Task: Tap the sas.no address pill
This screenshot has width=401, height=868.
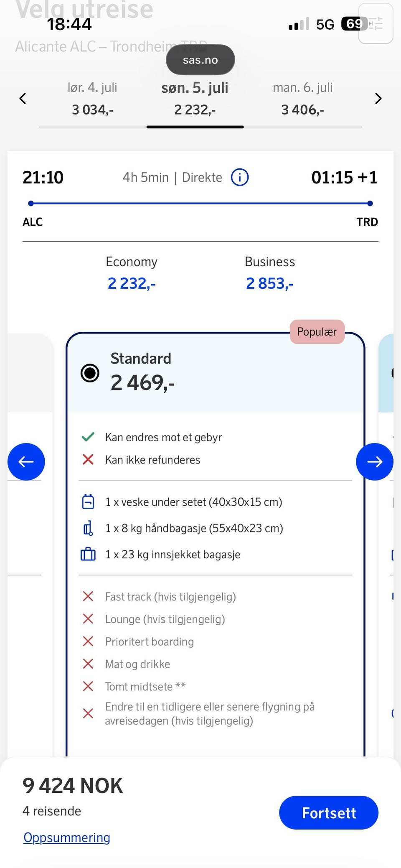Action: click(x=200, y=60)
